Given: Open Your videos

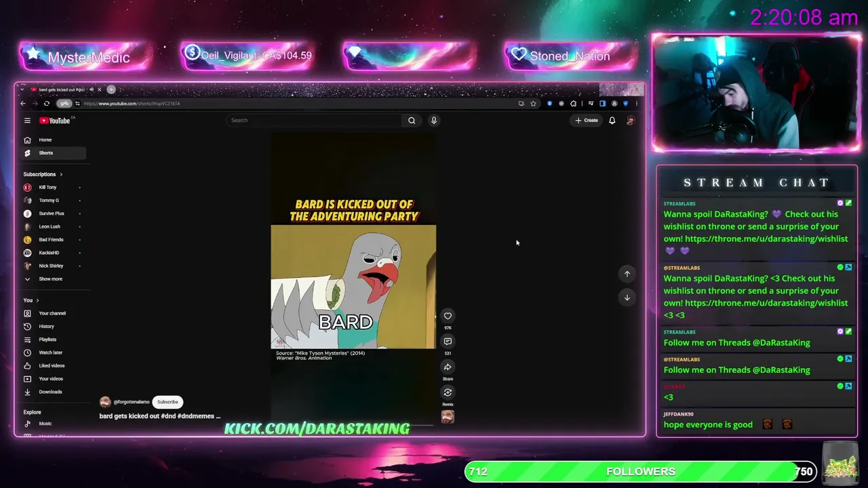Looking at the screenshot, I should point(54,379).
